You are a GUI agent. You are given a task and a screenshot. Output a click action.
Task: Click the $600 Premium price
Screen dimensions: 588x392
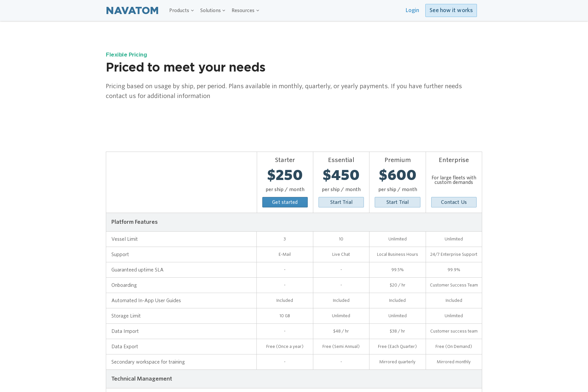pyautogui.click(x=398, y=175)
